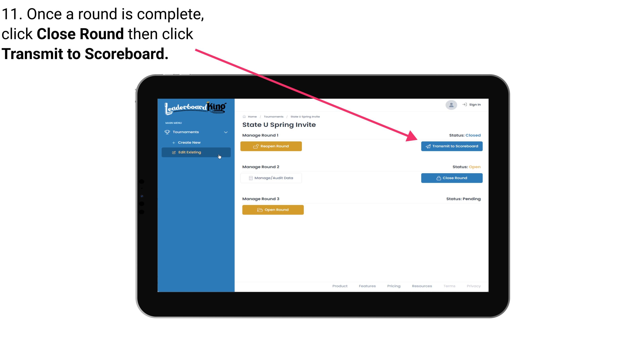The width and height of the screenshot is (644, 346).
Task: Click the Close Round button for Round 2
Action: tap(452, 178)
